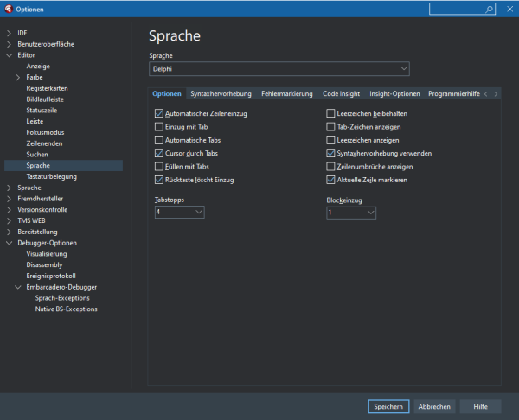Click the tab scroll left arrow
The height and width of the screenshot is (420, 519).
click(486, 93)
